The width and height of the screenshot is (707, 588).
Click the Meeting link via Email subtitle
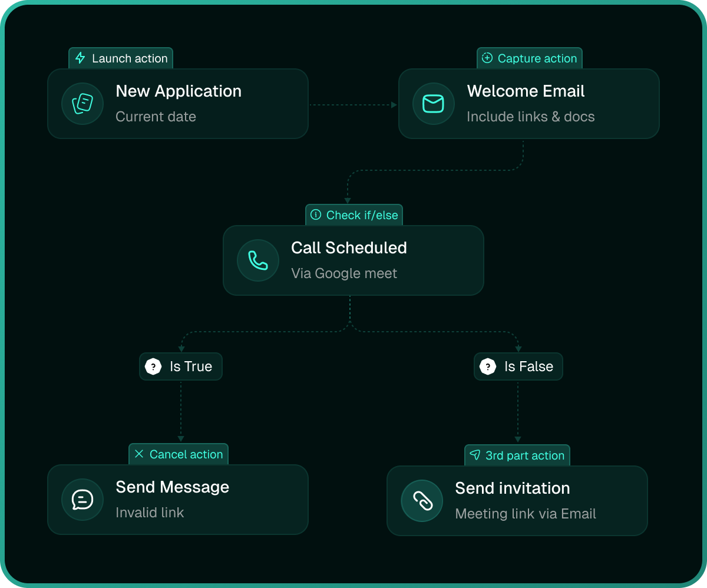(x=526, y=514)
